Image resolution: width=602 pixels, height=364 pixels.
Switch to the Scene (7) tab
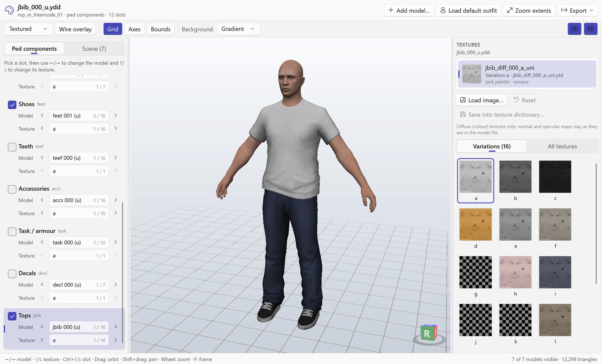pyautogui.click(x=94, y=49)
